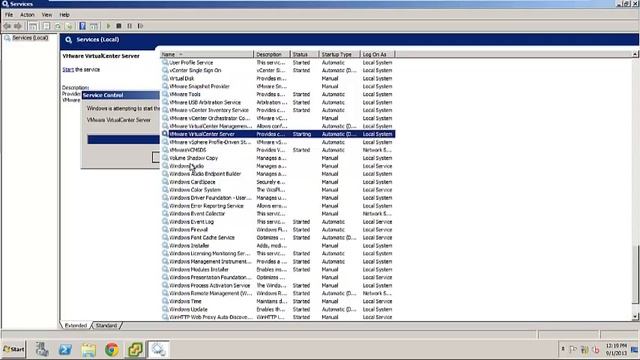Screen dimensions: 640x360
Task: Sort by the Log On As column header
Action: click(x=378, y=54)
